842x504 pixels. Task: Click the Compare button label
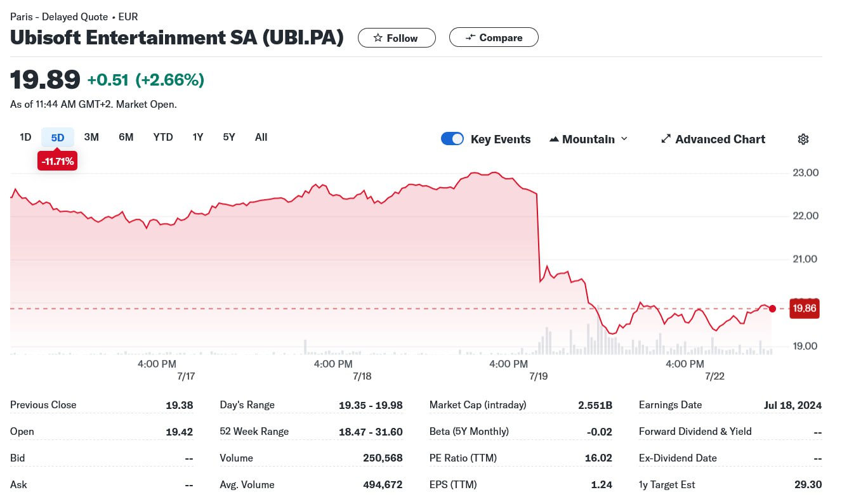click(x=501, y=37)
